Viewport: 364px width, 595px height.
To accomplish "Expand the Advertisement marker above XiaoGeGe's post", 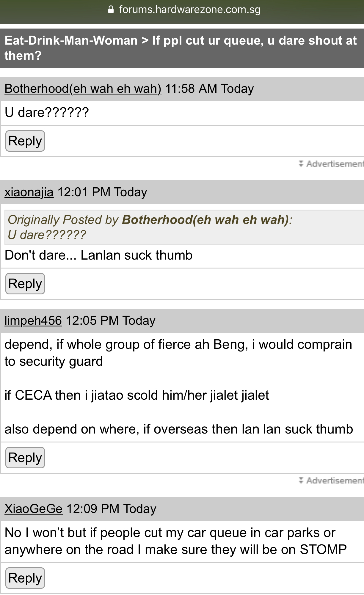I will click(x=331, y=481).
